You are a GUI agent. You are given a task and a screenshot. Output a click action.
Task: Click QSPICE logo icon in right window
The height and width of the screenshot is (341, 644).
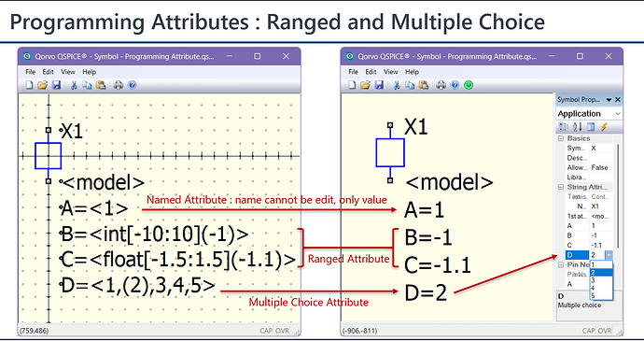click(x=350, y=56)
